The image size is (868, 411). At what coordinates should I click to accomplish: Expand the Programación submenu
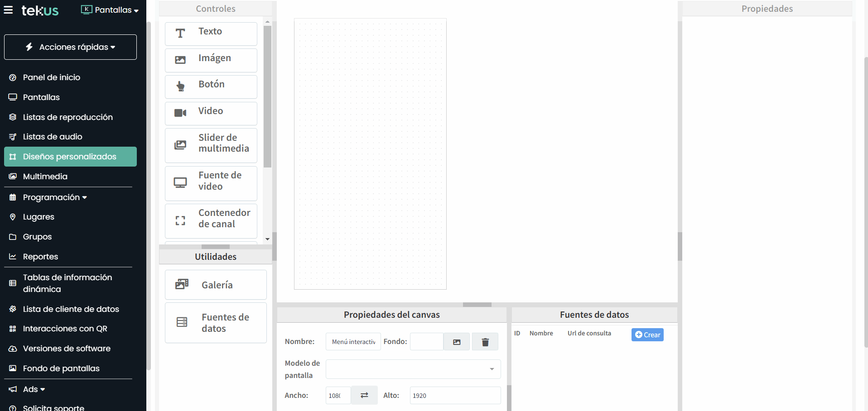coord(54,197)
